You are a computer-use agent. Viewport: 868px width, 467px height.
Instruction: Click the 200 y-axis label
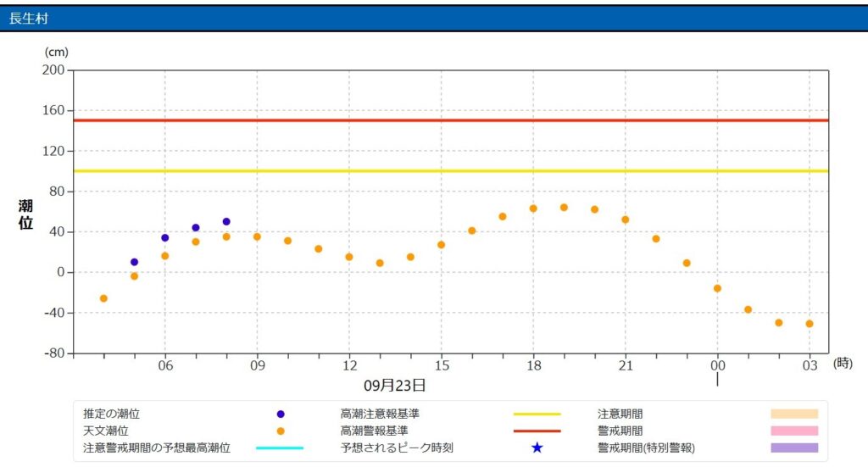tap(53, 69)
